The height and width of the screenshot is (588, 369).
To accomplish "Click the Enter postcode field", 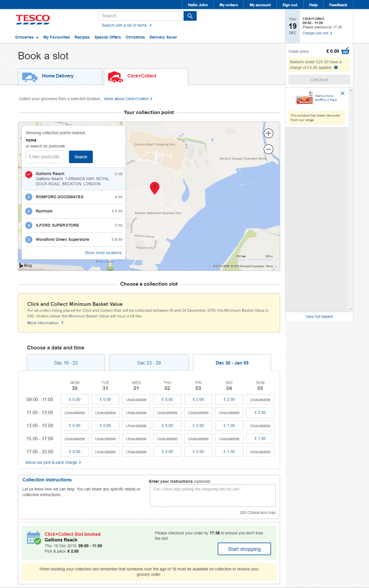I will pyautogui.click(x=45, y=157).
